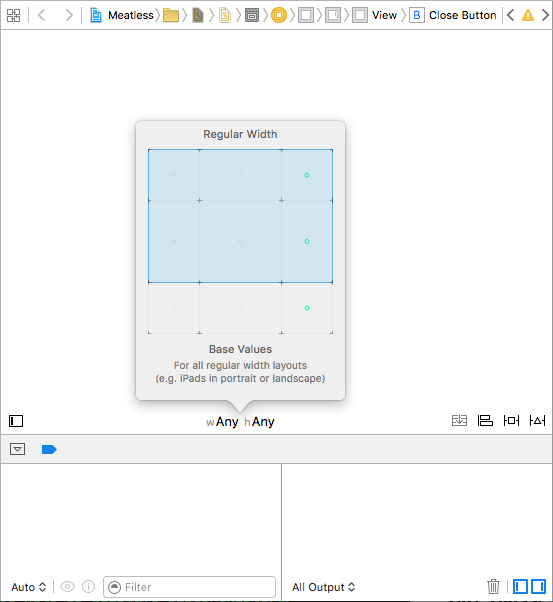Open the Align constraints popup
This screenshot has width=553, height=602.
click(x=485, y=421)
